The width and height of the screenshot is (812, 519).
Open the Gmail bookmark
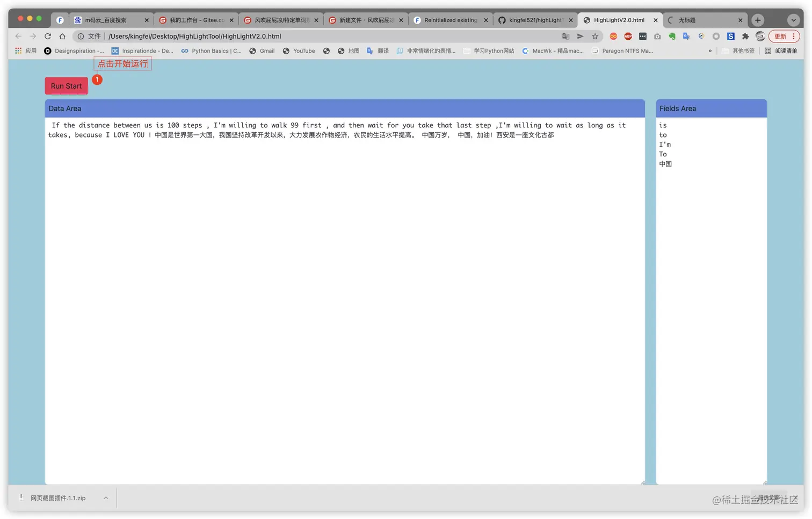pos(262,51)
